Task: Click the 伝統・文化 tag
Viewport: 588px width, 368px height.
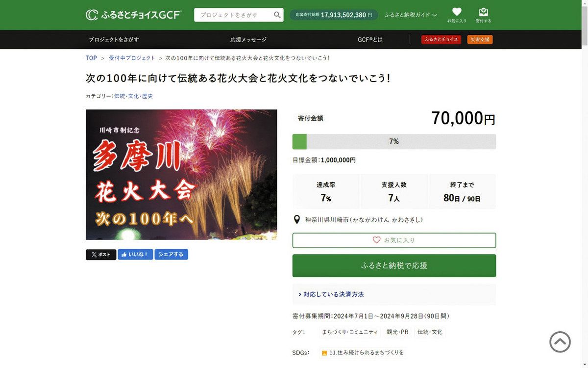Action: (x=430, y=332)
